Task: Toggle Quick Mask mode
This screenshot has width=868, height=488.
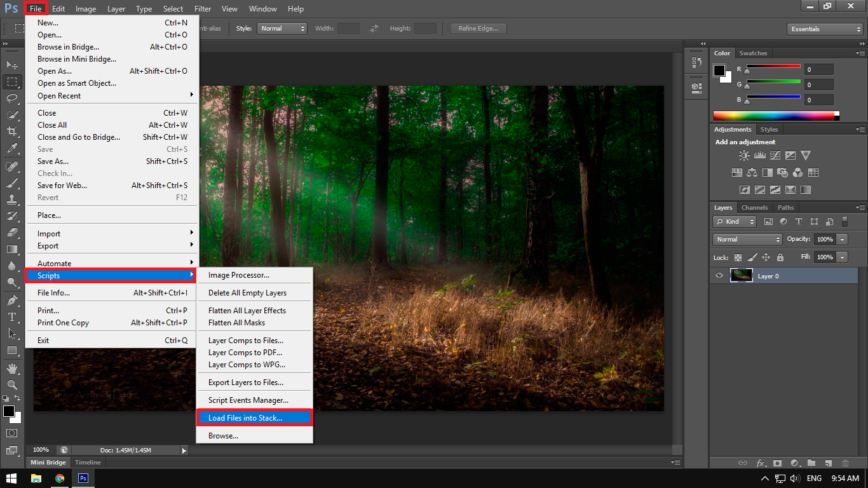Action: (12, 433)
